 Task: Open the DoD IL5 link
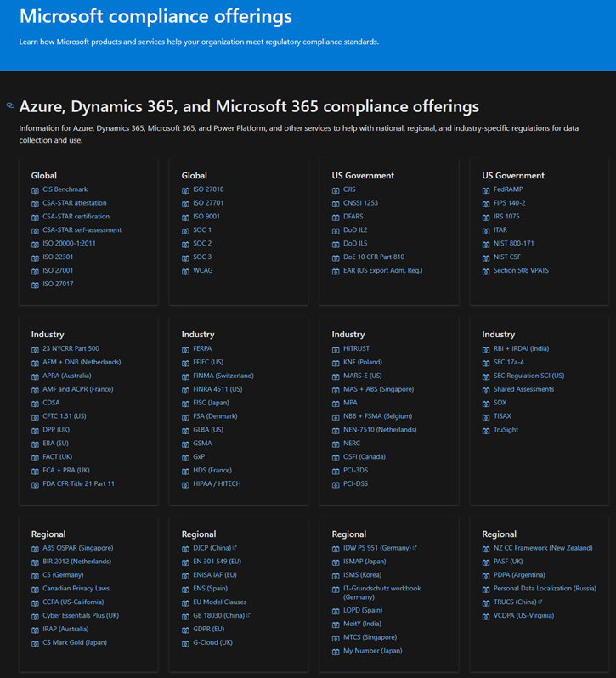(x=355, y=243)
